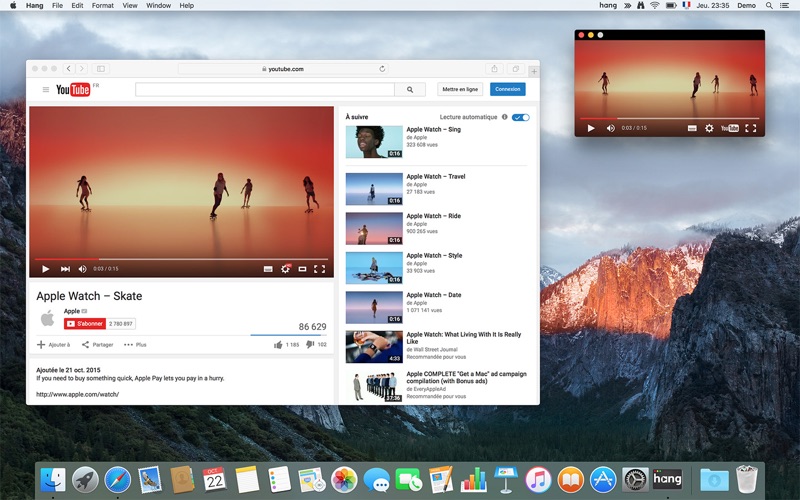
Task: Toggle the Safari sidebar button
Action: coord(101,68)
